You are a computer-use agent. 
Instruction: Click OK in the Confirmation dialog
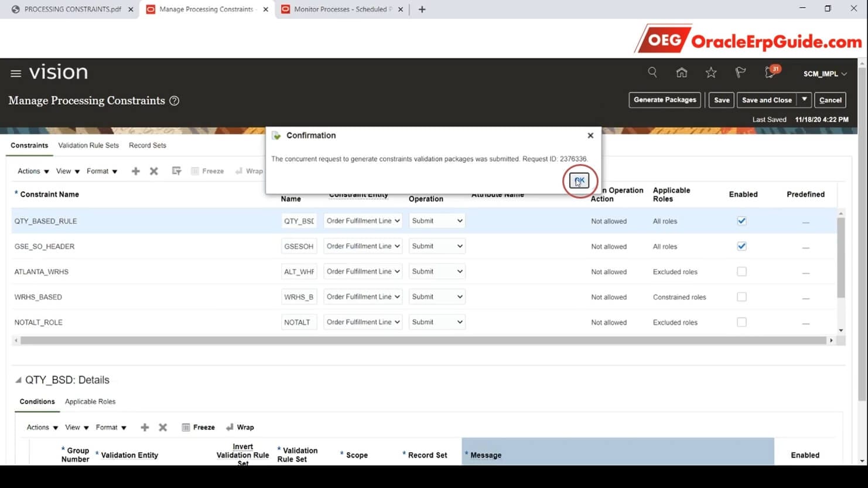(x=579, y=180)
